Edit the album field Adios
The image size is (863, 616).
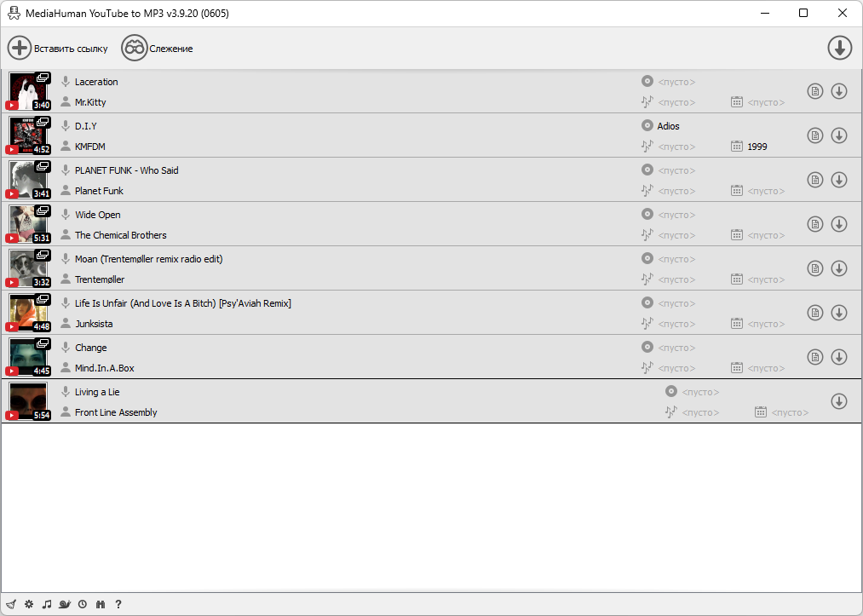pos(668,126)
